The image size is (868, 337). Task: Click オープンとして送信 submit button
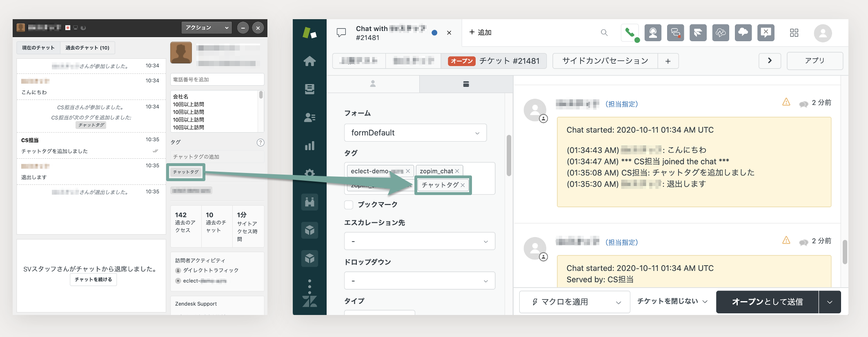tap(767, 302)
